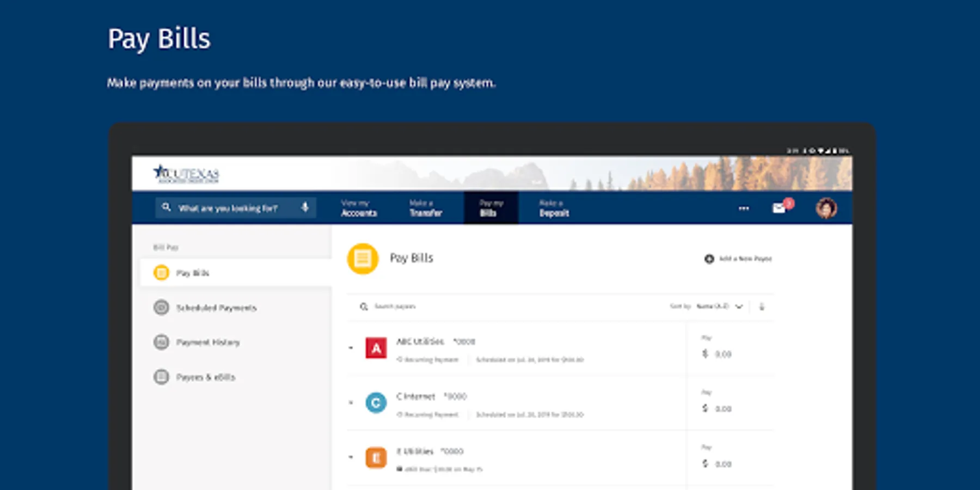Click the recurring payment icon under ABC Utilities

(400, 360)
